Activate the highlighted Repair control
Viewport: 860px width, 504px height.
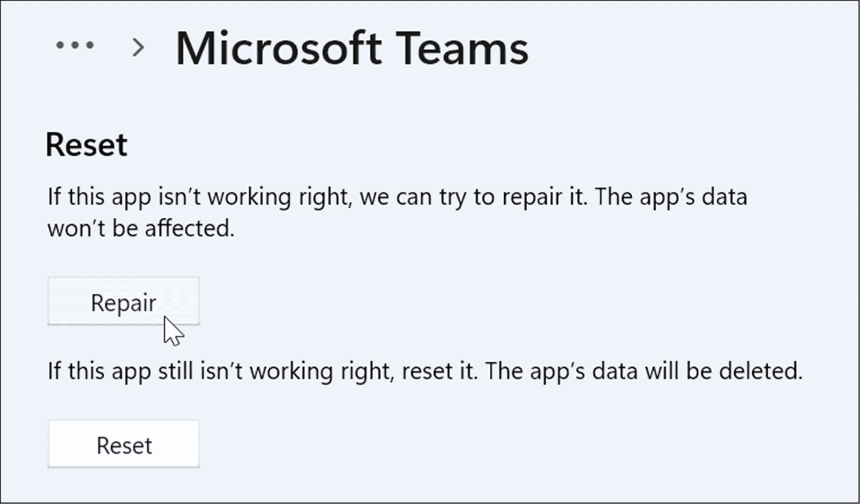point(124,301)
